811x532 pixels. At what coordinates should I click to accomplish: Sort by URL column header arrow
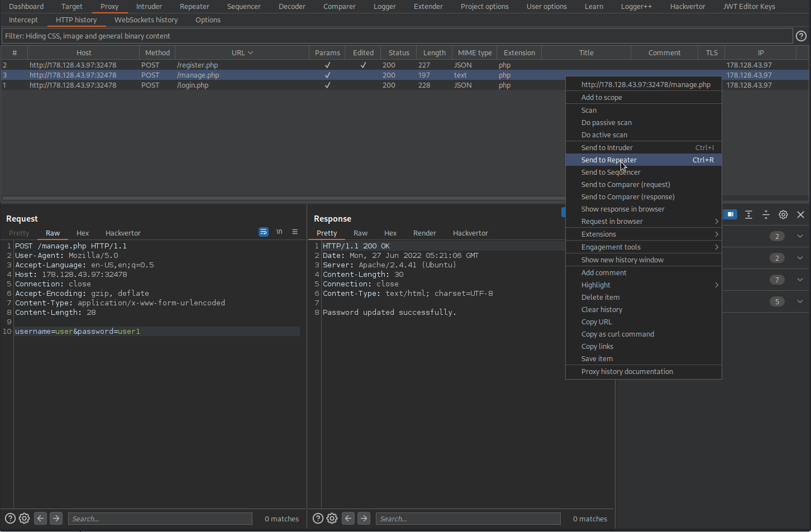pyautogui.click(x=250, y=52)
